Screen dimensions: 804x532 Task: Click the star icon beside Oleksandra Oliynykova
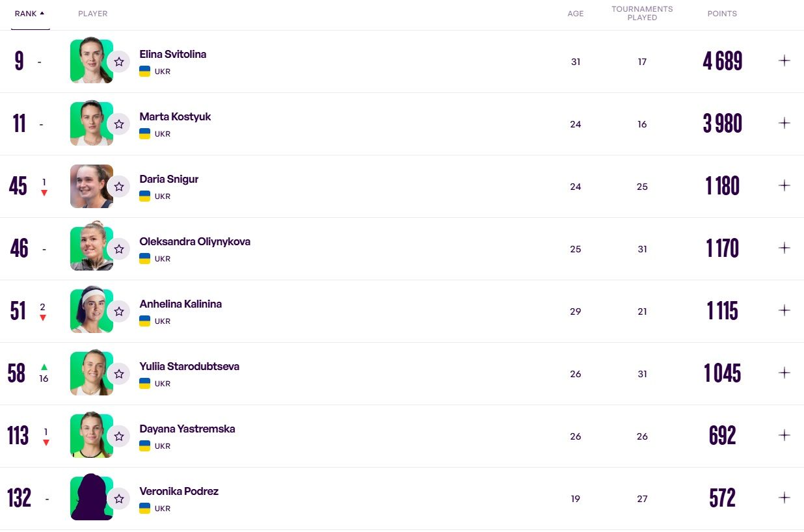(x=118, y=249)
